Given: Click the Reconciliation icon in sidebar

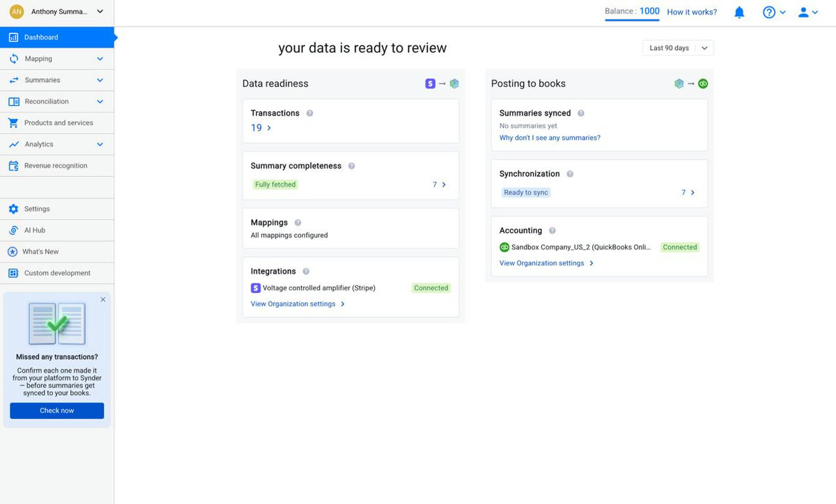Looking at the screenshot, I should [x=13, y=102].
